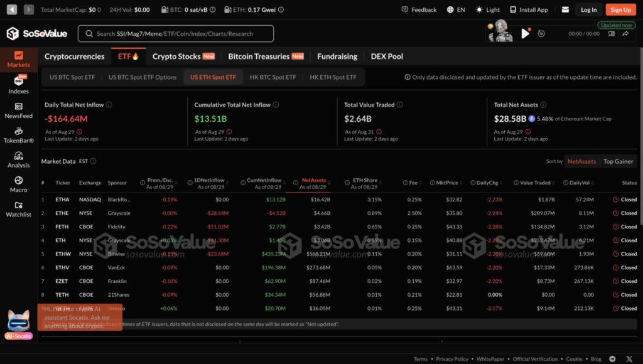
Task: Open NewsFeed from the sidebar
Action: [18, 110]
